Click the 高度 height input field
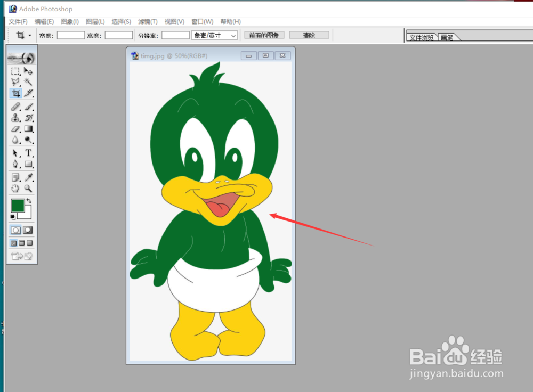This screenshot has width=533, height=392. (x=119, y=35)
